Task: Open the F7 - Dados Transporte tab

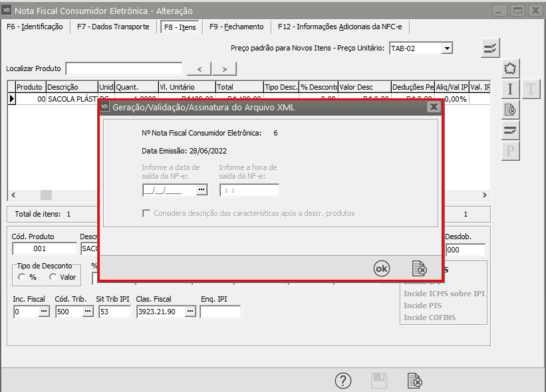Action: click(112, 27)
